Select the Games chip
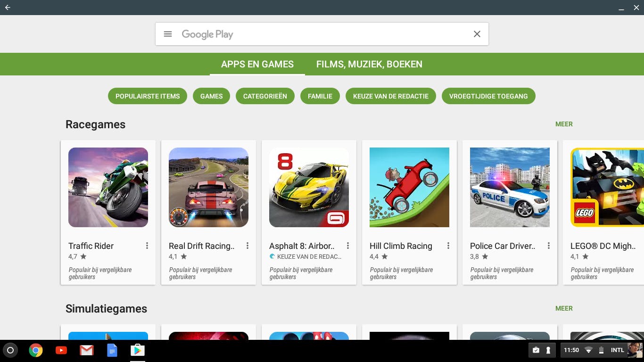 (x=211, y=96)
